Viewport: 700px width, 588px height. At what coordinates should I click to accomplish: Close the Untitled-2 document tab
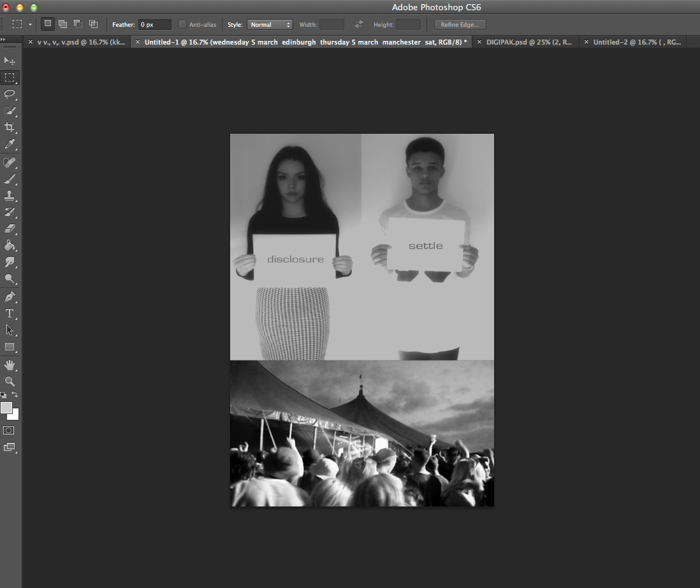(586, 42)
